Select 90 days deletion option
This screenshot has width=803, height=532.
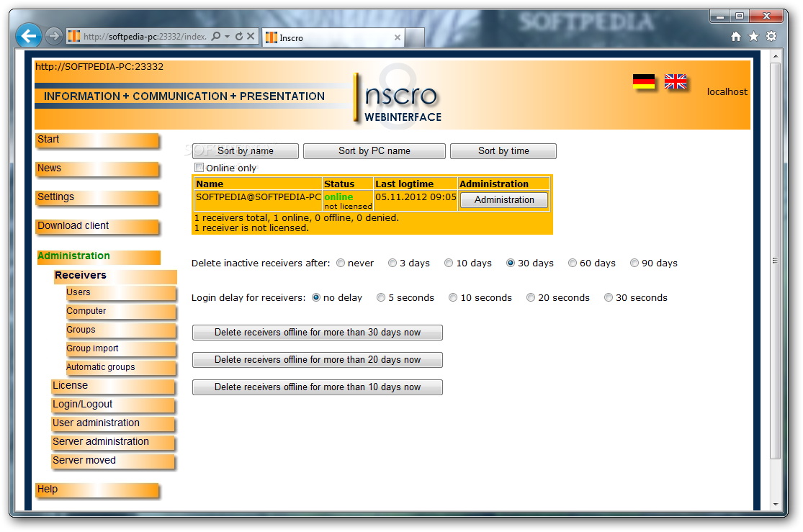634,263
